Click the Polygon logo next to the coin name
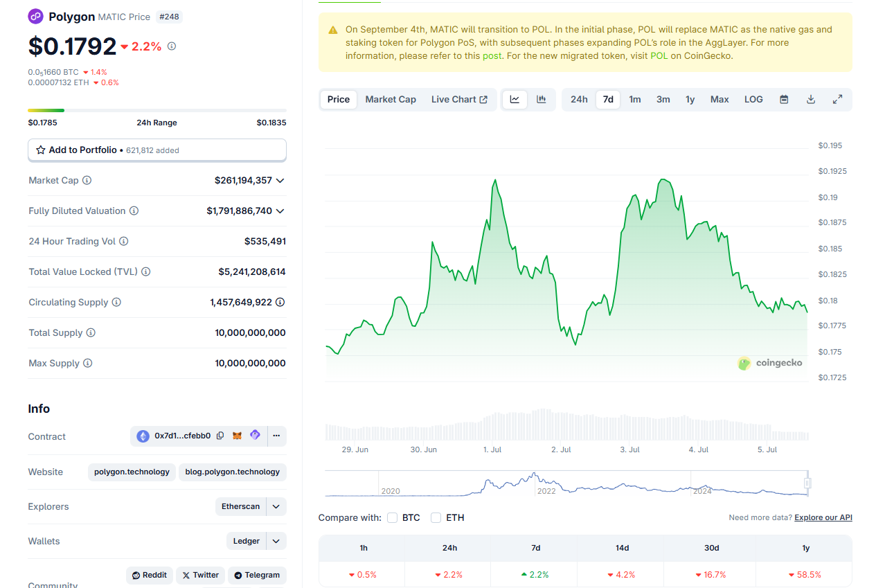The width and height of the screenshot is (876, 588). [x=35, y=17]
